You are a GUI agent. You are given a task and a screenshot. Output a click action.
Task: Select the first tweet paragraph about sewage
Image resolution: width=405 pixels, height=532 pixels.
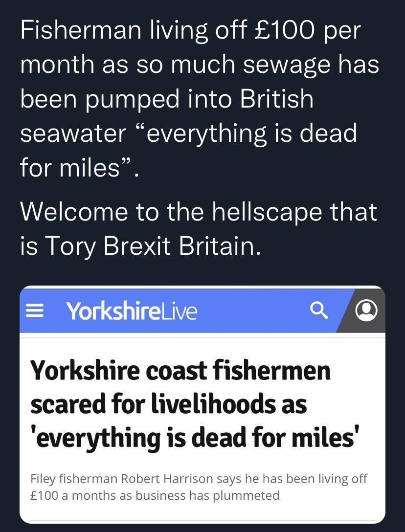click(200, 98)
